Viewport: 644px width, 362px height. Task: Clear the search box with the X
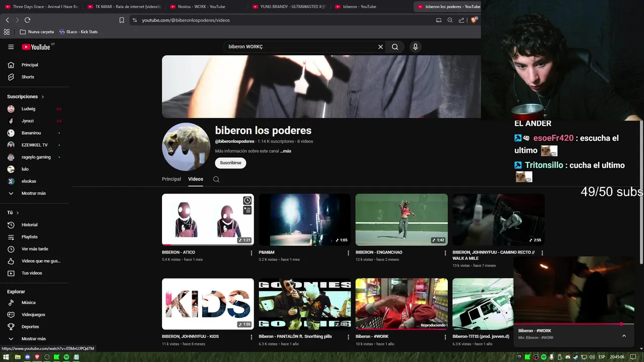click(380, 47)
